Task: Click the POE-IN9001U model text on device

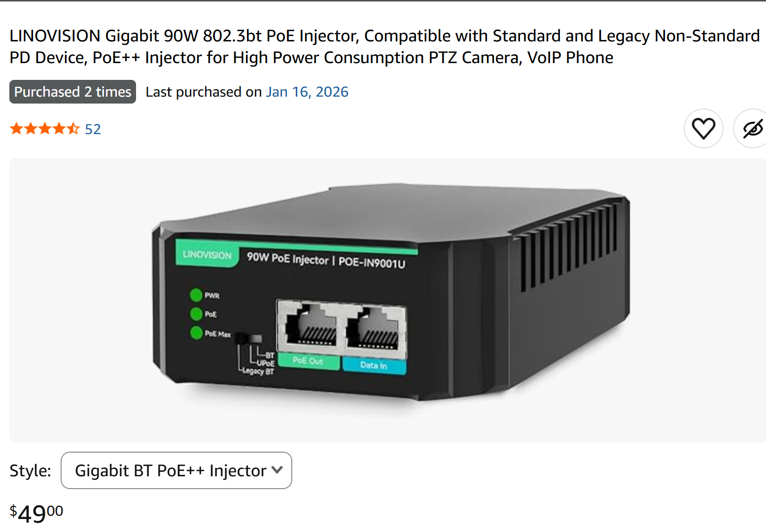Action: coord(372,262)
